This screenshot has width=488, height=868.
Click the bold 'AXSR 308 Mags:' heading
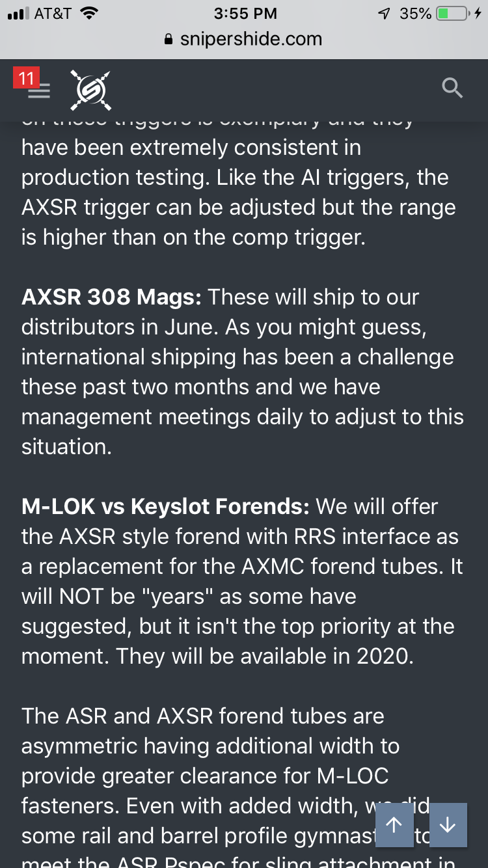pyautogui.click(x=112, y=297)
